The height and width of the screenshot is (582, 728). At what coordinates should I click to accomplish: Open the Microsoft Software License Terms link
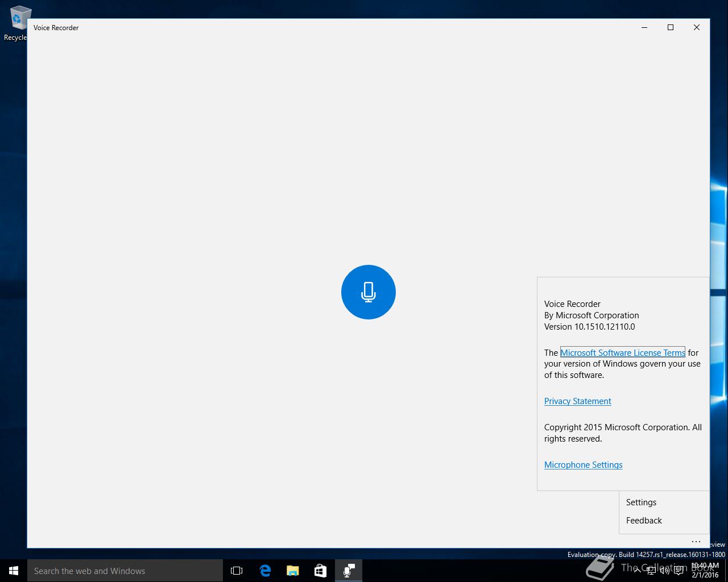click(x=623, y=352)
